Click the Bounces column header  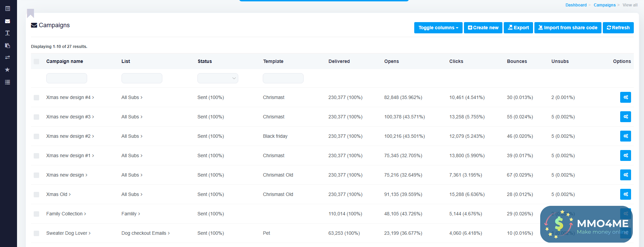coord(517,61)
